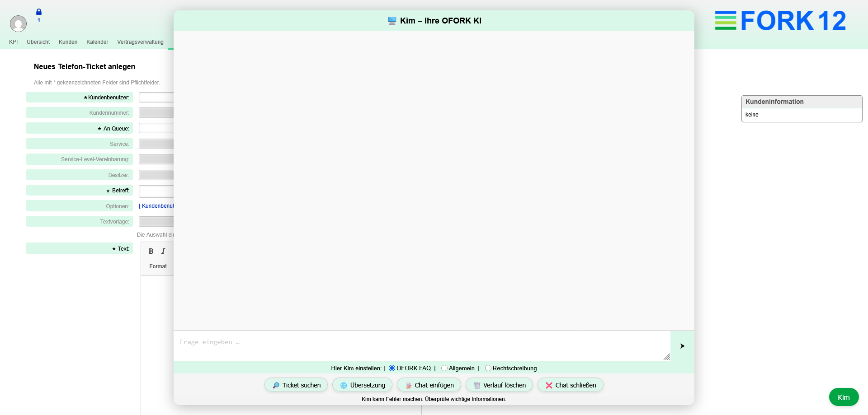Open the Übersetzung translation function
This screenshot has height=415, width=868.
click(362, 385)
